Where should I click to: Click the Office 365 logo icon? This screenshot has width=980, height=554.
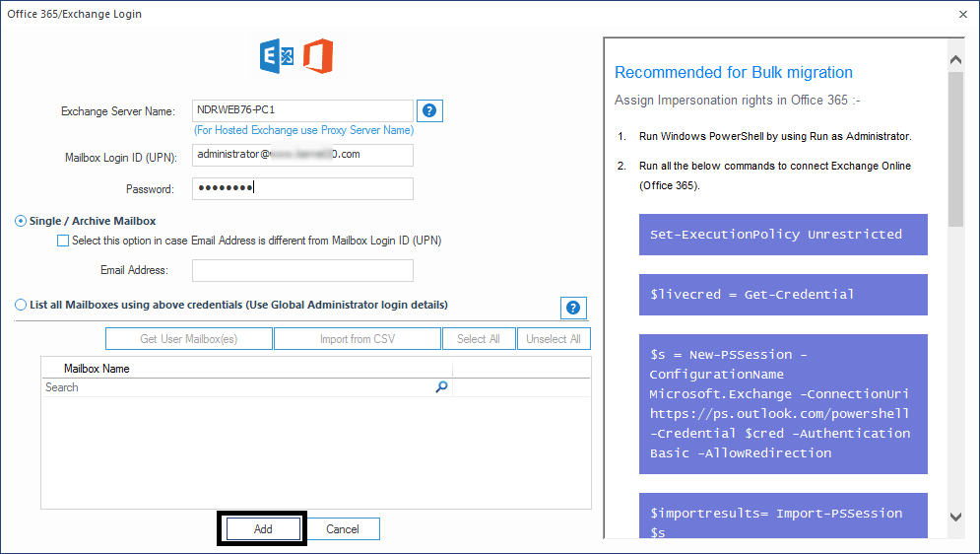(x=318, y=56)
